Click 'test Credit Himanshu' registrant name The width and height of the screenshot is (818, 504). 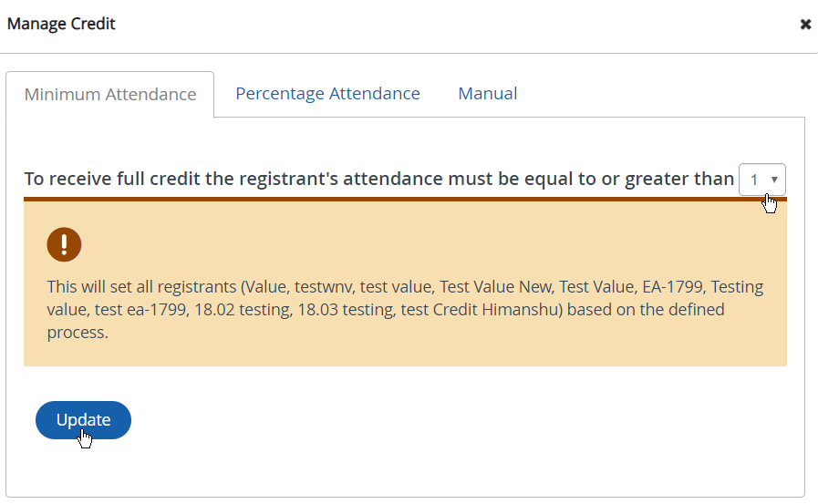click(x=490, y=310)
